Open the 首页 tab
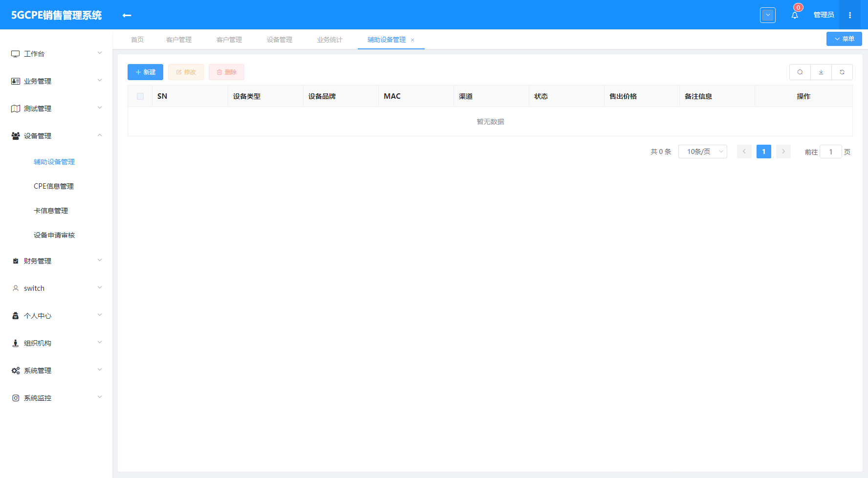 [137, 40]
